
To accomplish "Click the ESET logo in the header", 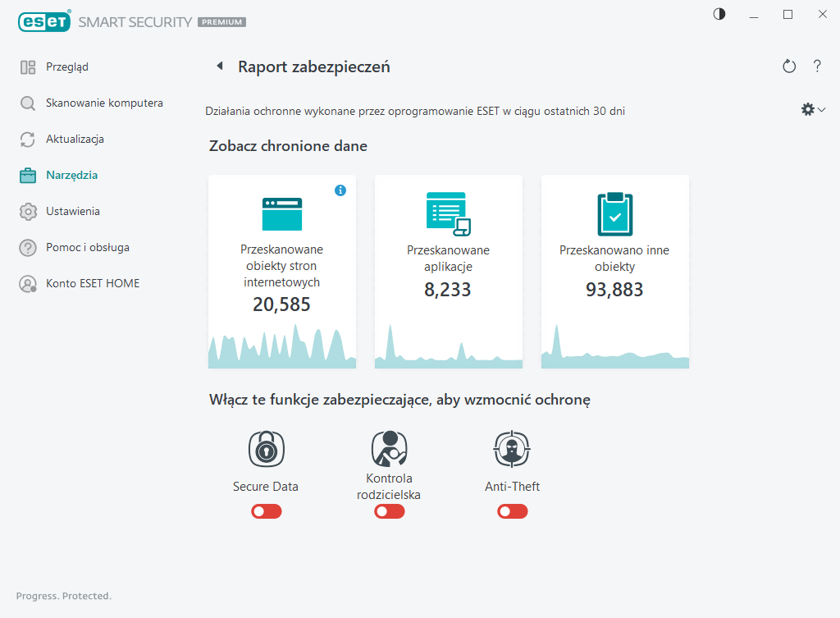I will tap(45, 21).
